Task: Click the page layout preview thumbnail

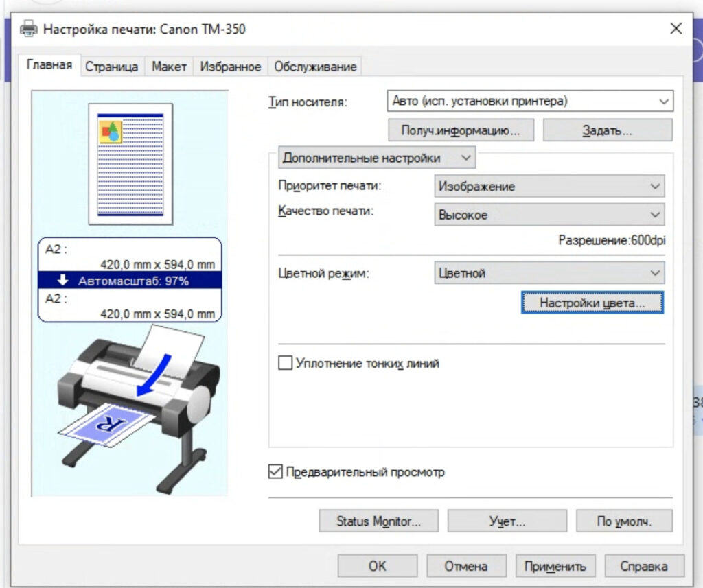Action: point(130,164)
